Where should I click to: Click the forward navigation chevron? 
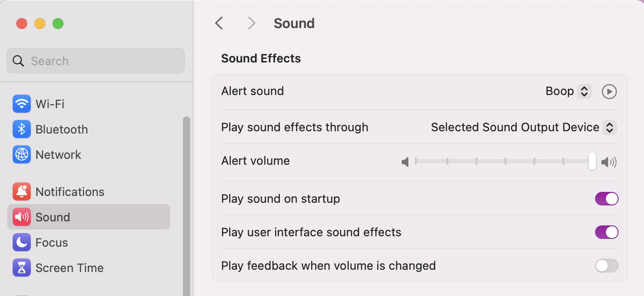click(251, 23)
